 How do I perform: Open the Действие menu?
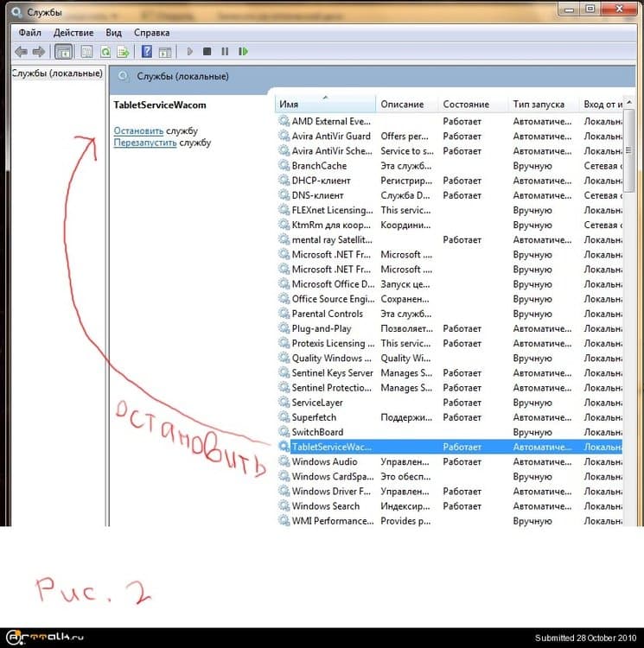point(73,33)
